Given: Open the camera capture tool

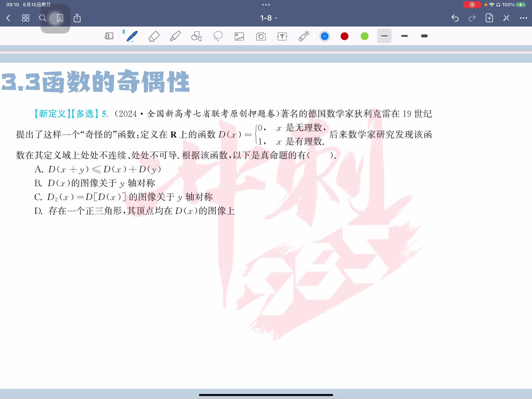Looking at the screenshot, I should pyautogui.click(x=261, y=36).
